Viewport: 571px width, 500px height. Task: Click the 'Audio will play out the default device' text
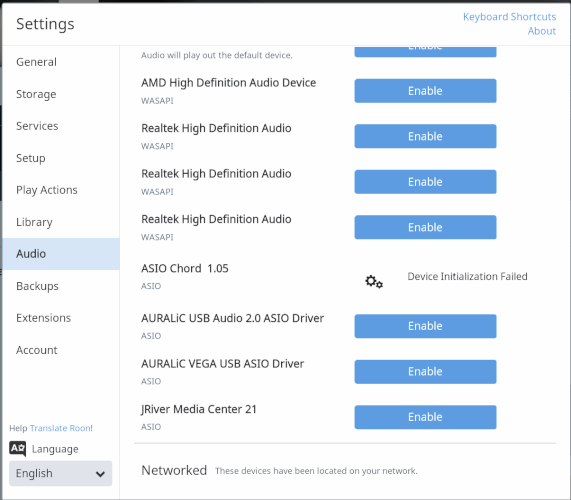pyautogui.click(x=217, y=55)
